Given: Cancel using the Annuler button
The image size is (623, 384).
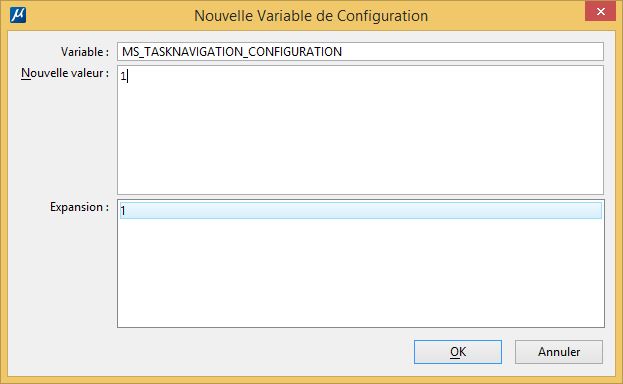Looking at the screenshot, I should pos(559,352).
